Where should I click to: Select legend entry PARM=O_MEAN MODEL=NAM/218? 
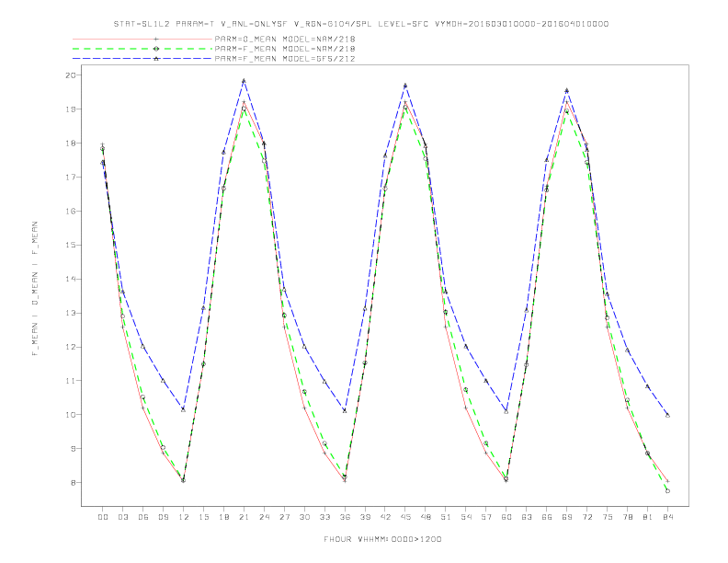(x=285, y=39)
